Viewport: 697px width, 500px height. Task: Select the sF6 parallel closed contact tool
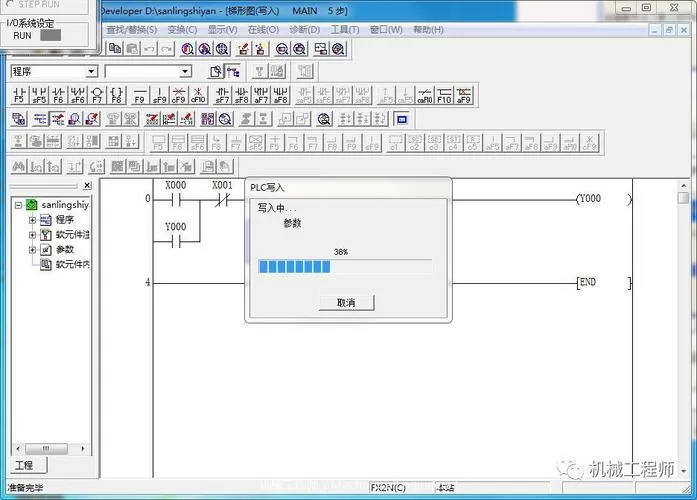(x=78, y=95)
